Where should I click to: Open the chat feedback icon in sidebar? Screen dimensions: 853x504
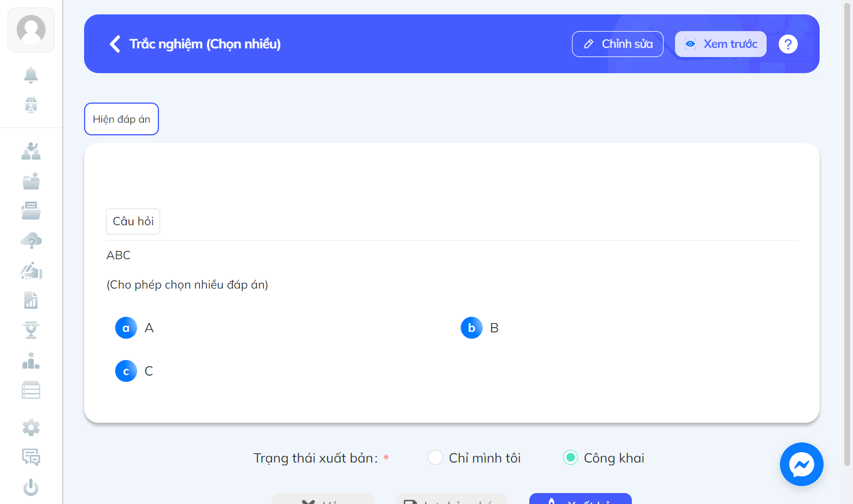31,457
